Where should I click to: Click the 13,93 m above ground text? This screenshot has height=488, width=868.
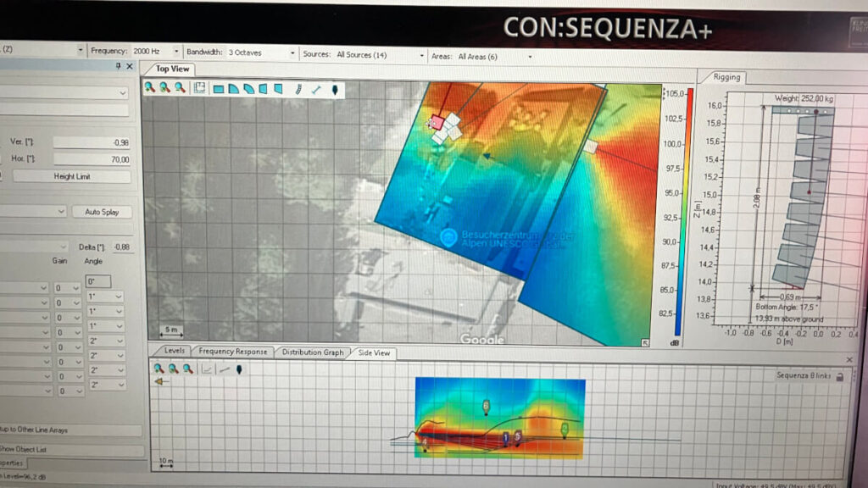pos(789,319)
